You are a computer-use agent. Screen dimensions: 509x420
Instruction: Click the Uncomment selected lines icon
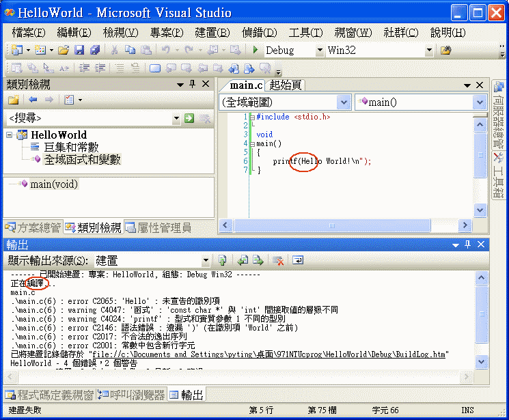[135, 68]
